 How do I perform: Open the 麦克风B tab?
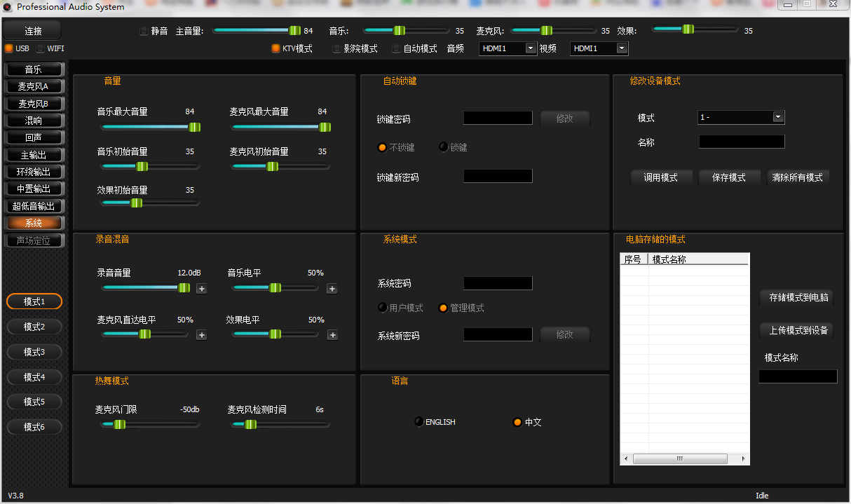[34, 104]
